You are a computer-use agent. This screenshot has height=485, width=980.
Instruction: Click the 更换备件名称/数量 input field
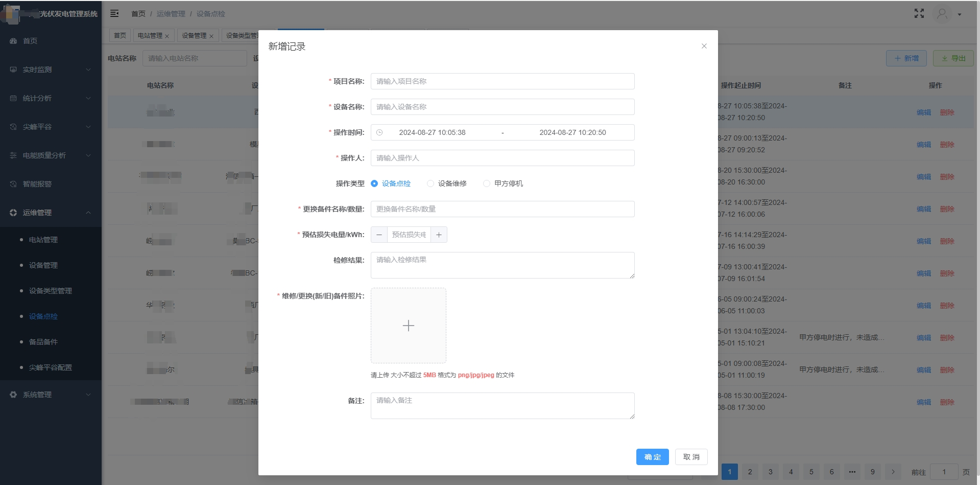(503, 209)
